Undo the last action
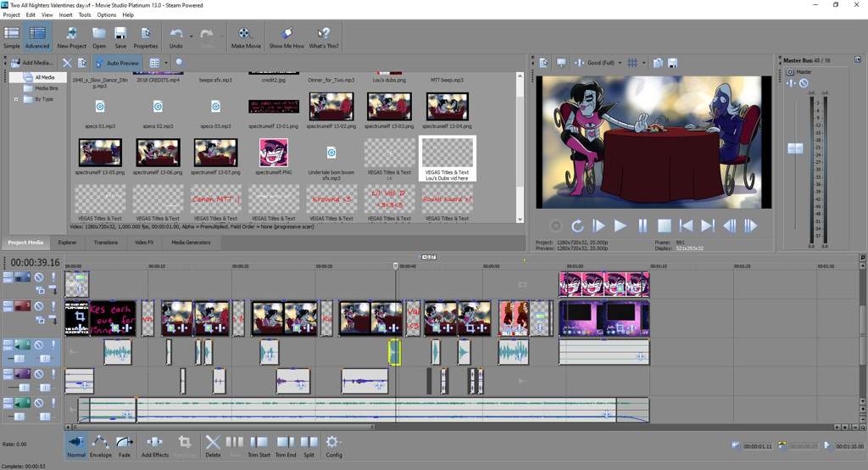868x470 pixels. (176, 37)
